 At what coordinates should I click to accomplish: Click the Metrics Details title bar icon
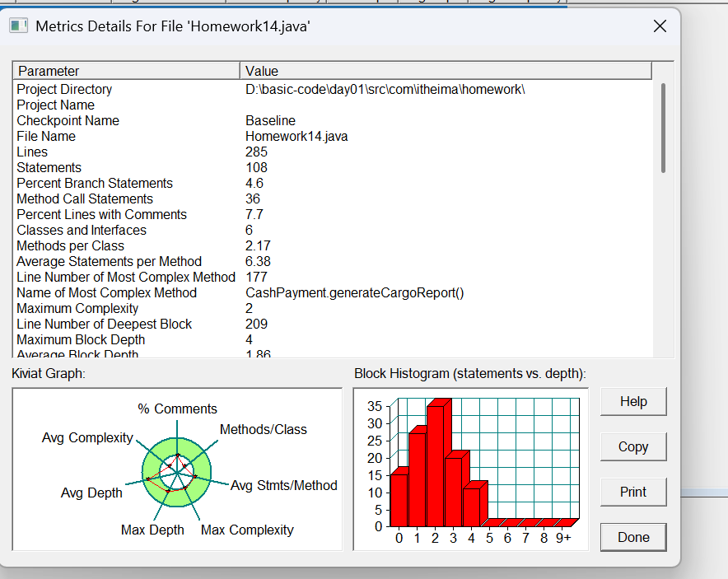tap(19, 26)
